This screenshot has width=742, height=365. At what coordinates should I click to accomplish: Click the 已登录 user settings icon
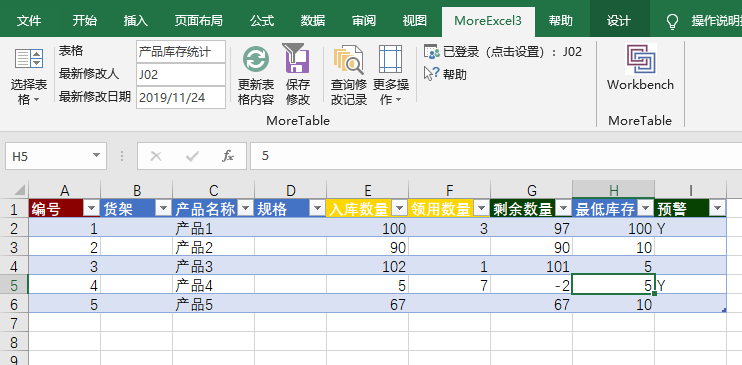tap(432, 52)
